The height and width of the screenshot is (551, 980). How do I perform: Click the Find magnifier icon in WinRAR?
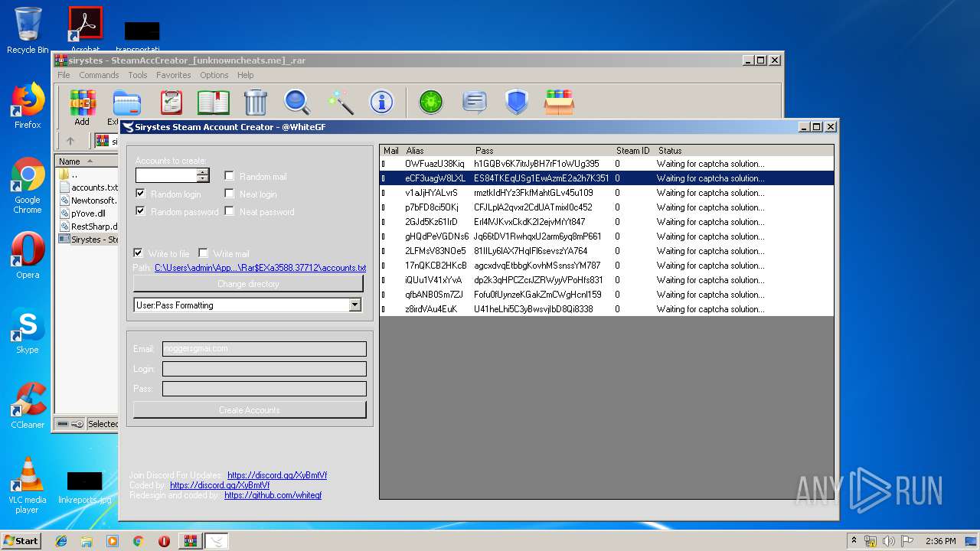[297, 103]
